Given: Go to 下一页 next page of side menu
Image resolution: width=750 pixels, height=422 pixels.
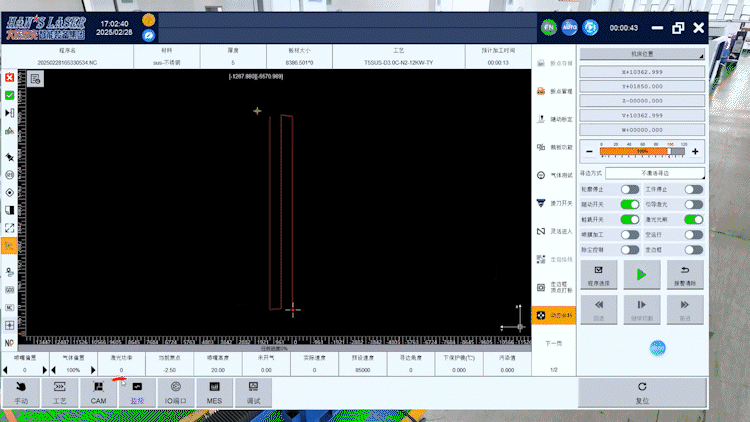Looking at the screenshot, I should pyautogui.click(x=552, y=343).
